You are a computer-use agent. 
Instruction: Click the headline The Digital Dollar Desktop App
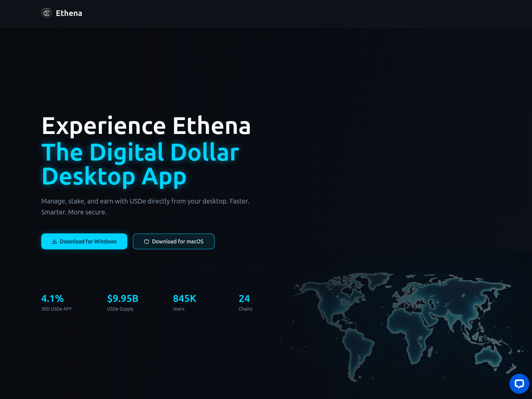(140, 164)
